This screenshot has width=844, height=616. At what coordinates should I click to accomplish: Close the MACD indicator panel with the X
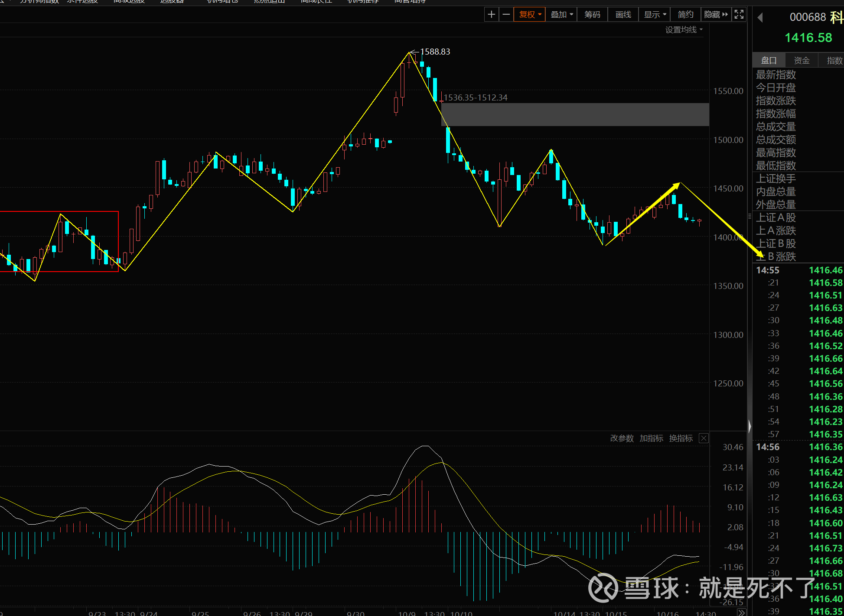[704, 438]
